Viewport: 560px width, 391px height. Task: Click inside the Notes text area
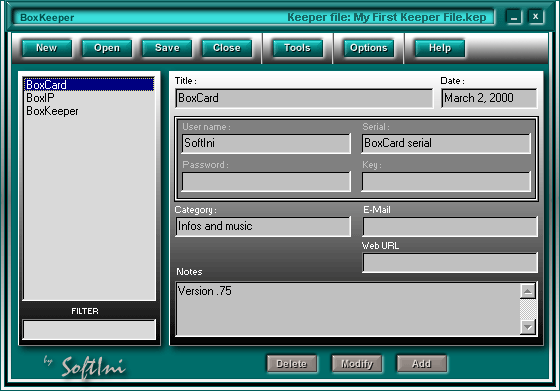(348, 309)
